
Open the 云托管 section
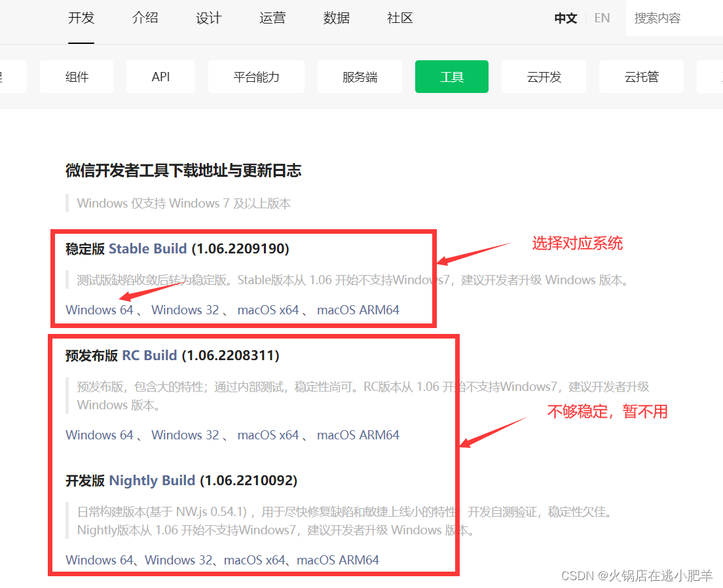click(x=641, y=77)
